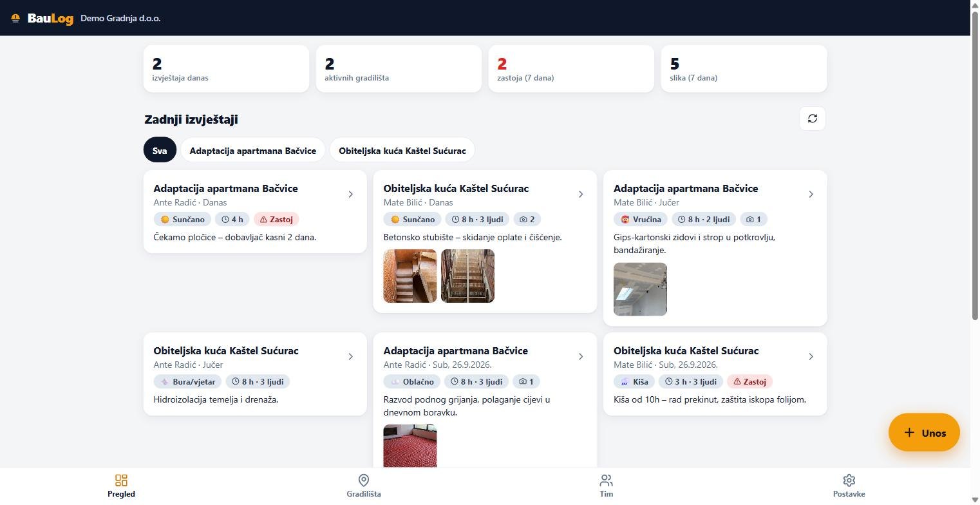Click the "slika (7 dana)" stat card
This screenshot has height=505, width=980.
point(744,68)
